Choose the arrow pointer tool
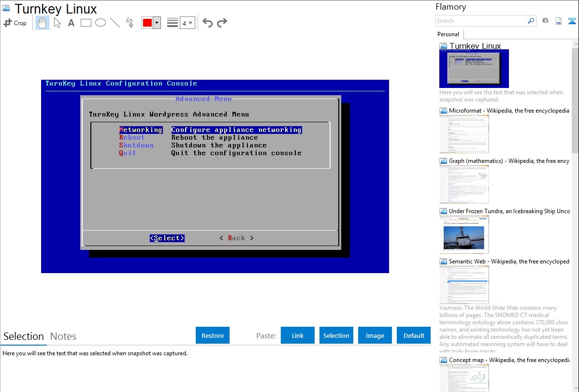This screenshot has width=579, height=392. [57, 23]
